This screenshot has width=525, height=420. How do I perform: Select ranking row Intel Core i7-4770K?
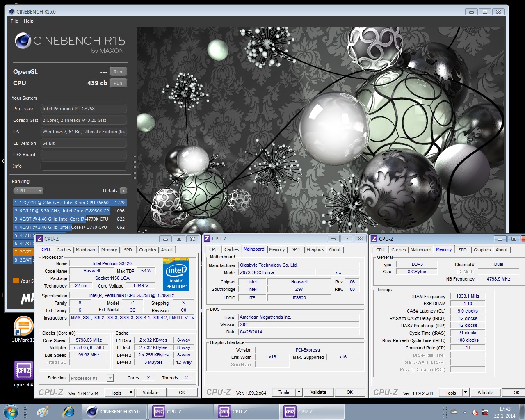[70, 219]
